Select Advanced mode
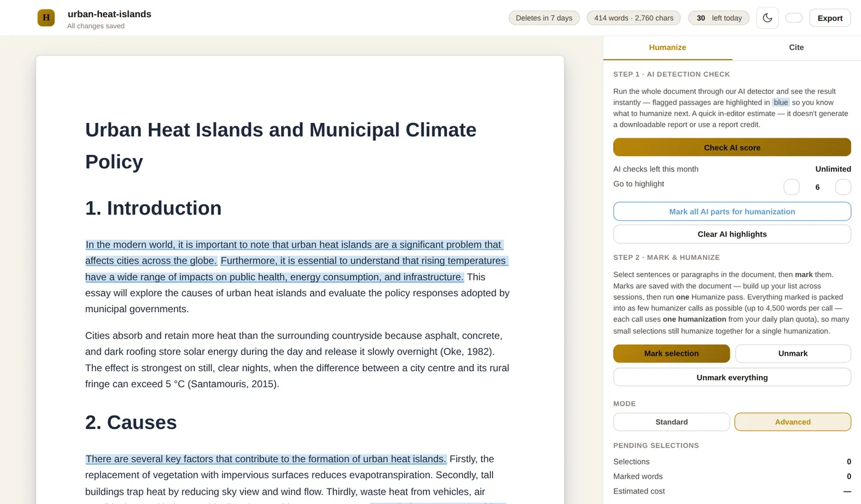Screen dimensions: 861x504 click(793, 422)
